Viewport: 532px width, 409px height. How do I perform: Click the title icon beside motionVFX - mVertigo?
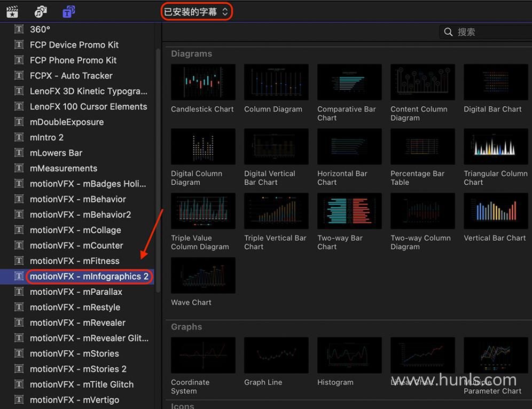click(x=19, y=400)
